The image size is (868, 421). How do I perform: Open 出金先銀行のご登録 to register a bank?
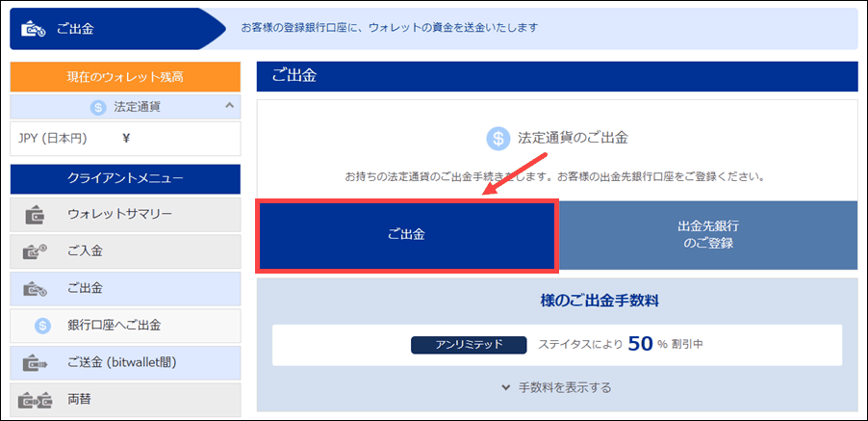[707, 234]
